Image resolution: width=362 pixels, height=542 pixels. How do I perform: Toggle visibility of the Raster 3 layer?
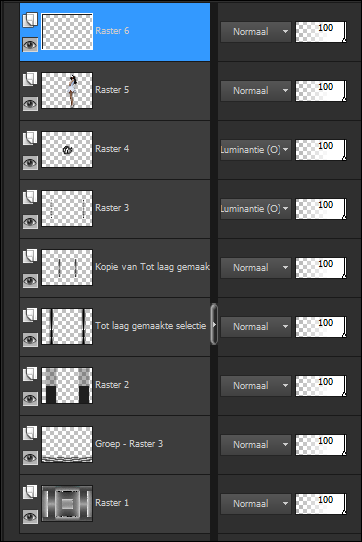(x=30, y=222)
